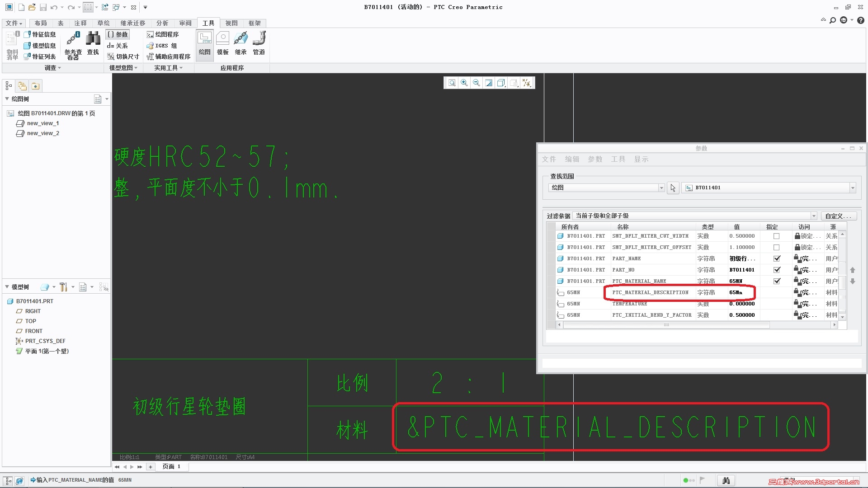Switch to the 布局 ribbon tab
868x488 pixels.
tap(41, 23)
